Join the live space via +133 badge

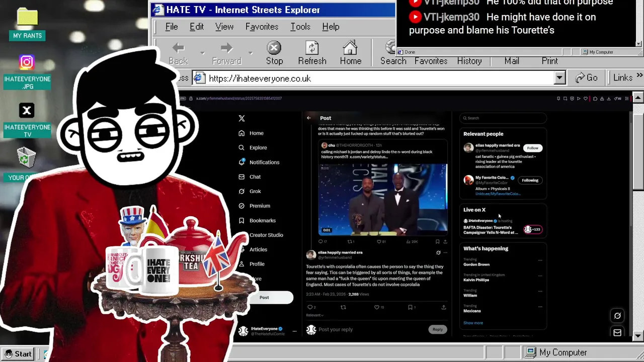(x=532, y=229)
